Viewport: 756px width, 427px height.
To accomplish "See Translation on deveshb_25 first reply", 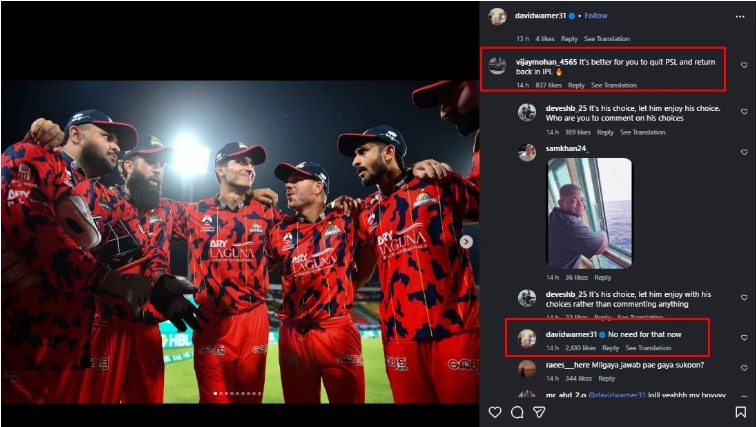I will click(x=643, y=132).
